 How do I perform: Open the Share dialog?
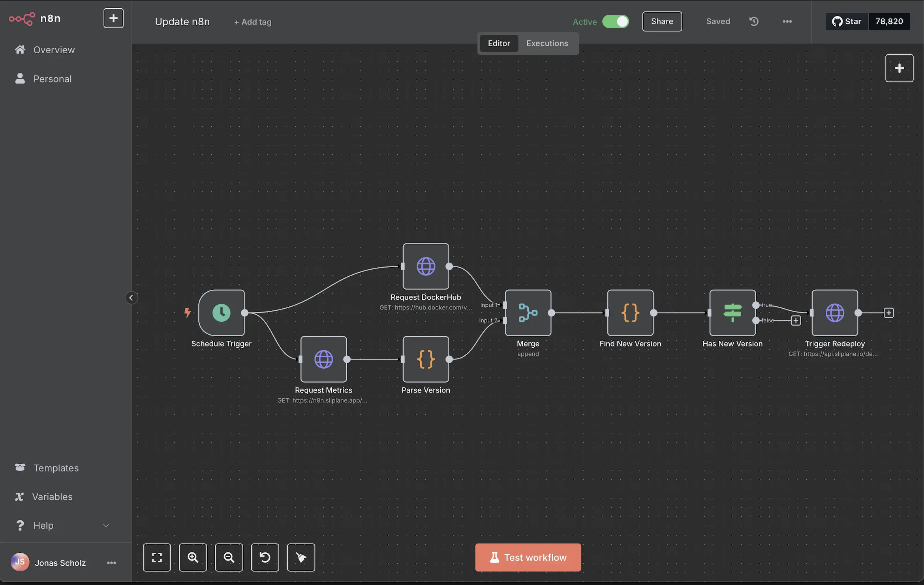pyautogui.click(x=661, y=21)
